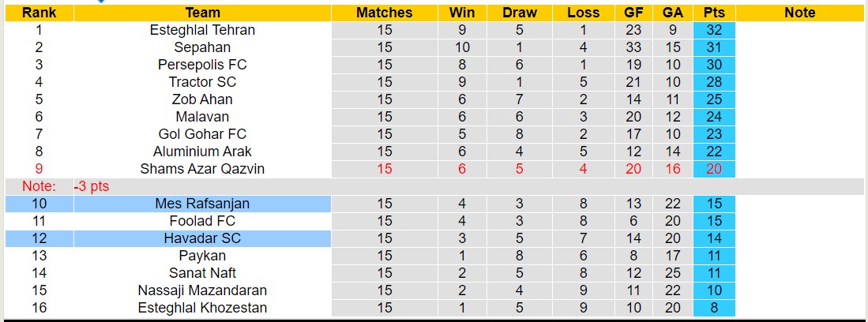This screenshot has width=868, height=322.
Task: Select Esteghlal Khozestan at the bottom
Action: point(202,308)
